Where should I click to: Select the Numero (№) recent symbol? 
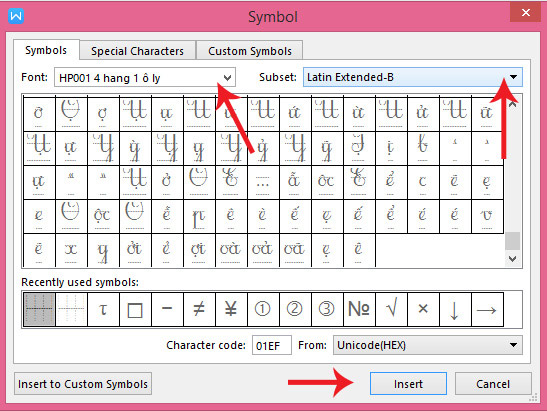[x=359, y=309]
